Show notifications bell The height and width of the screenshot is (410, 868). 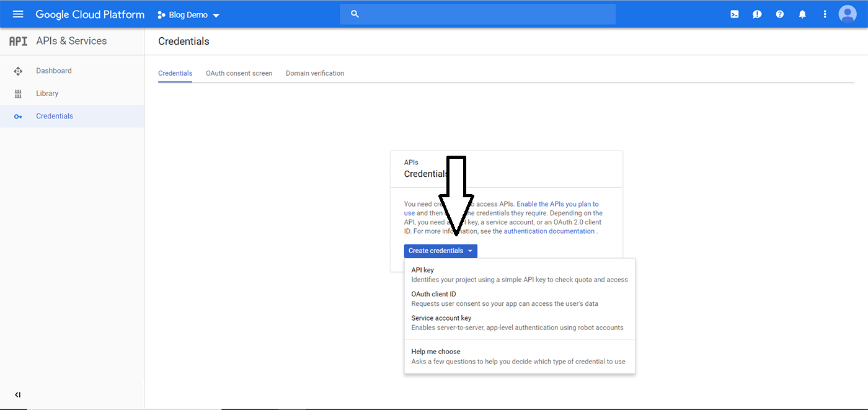pyautogui.click(x=802, y=14)
